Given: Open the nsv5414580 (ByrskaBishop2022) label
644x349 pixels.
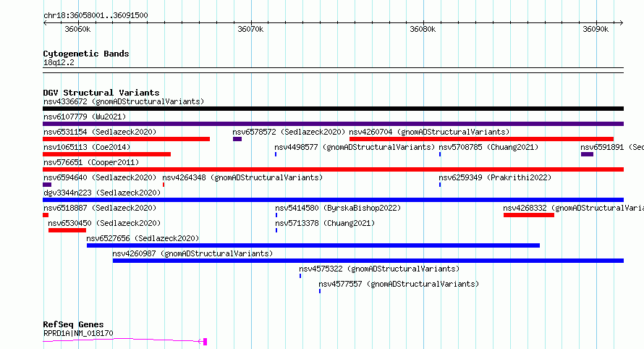Looking at the screenshot, I should [338, 208].
